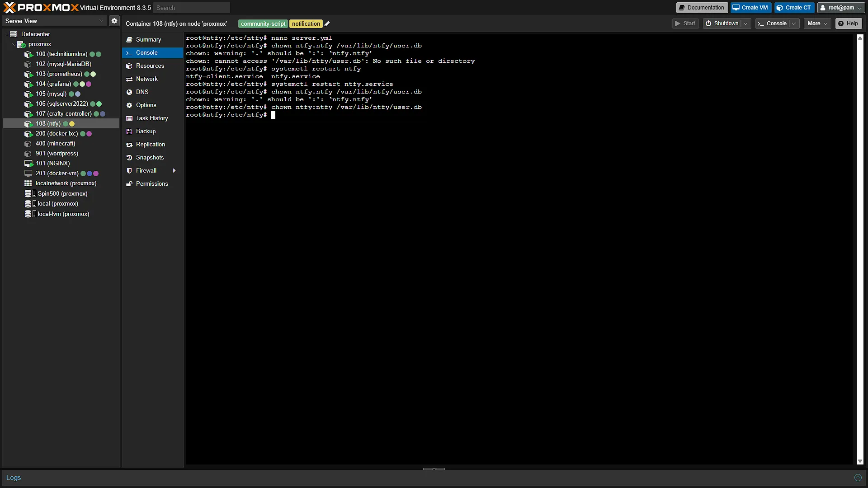Expand Logs panel handle at bottom
Screen dimensions: 868x488
[434, 469]
